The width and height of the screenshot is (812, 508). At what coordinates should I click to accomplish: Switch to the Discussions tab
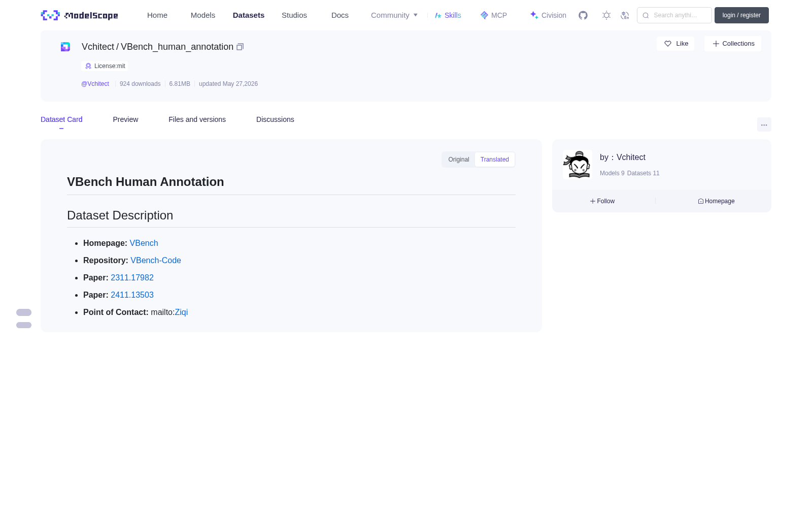coord(275,119)
